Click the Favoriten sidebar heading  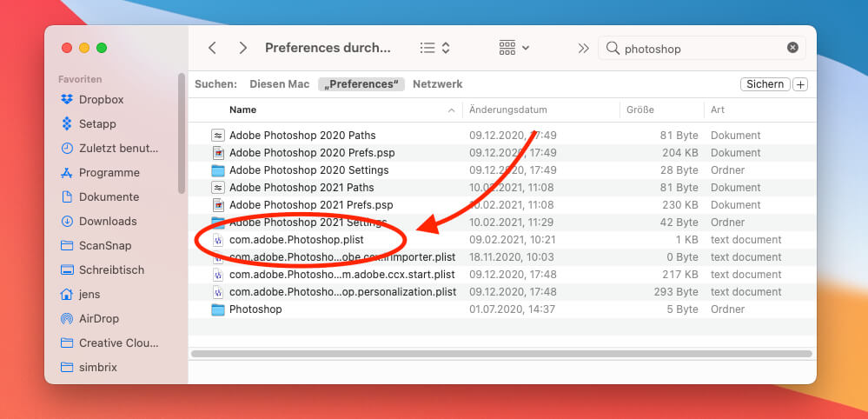(80, 79)
